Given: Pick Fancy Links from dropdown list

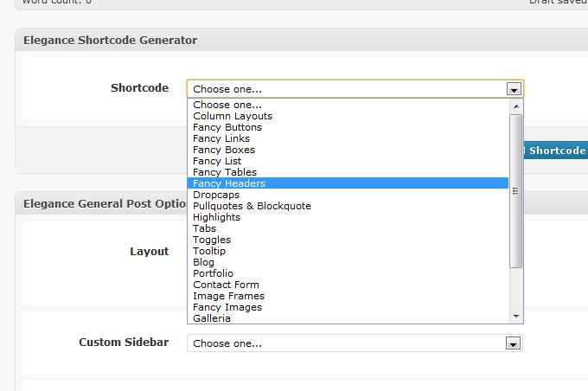Looking at the screenshot, I should [348, 138].
